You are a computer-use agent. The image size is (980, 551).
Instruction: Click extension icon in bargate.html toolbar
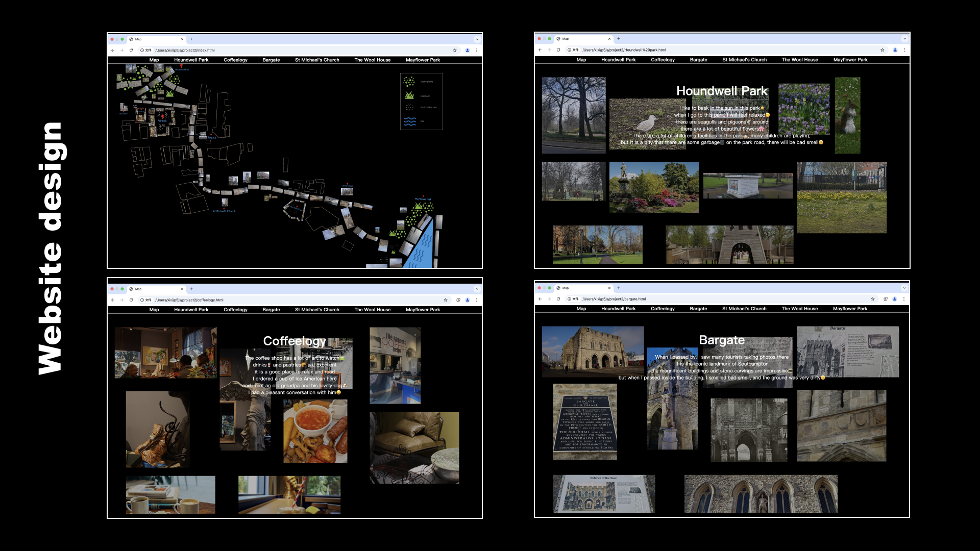pyautogui.click(x=886, y=299)
